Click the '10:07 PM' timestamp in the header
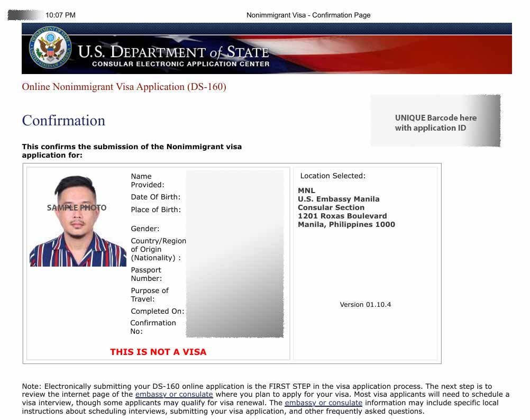This screenshot has width=530, height=420. tap(60, 15)
